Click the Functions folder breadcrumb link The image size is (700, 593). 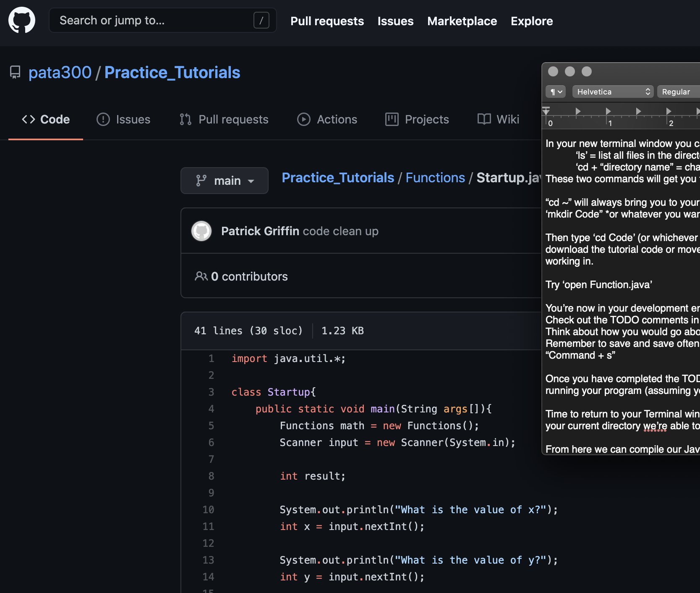435,178
